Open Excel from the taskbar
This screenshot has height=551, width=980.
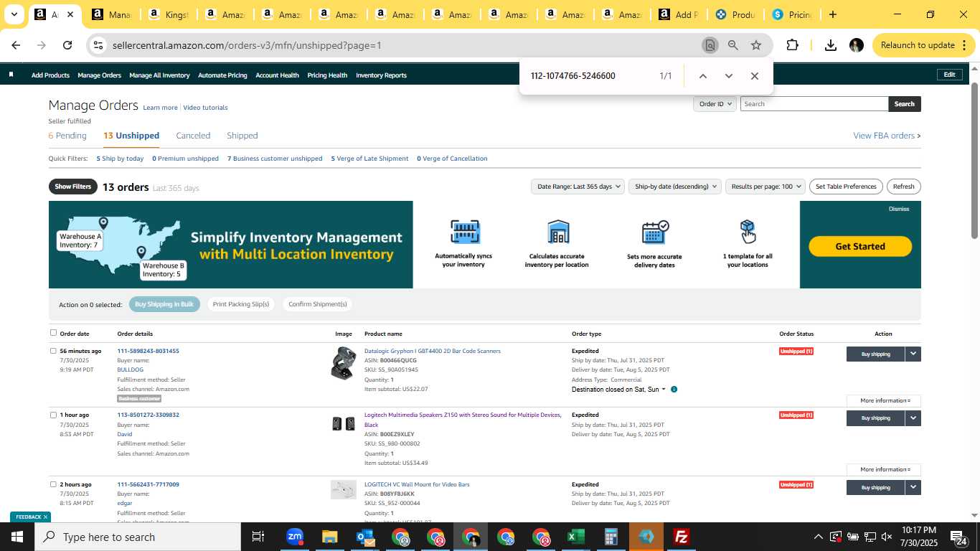pos(575,537)
